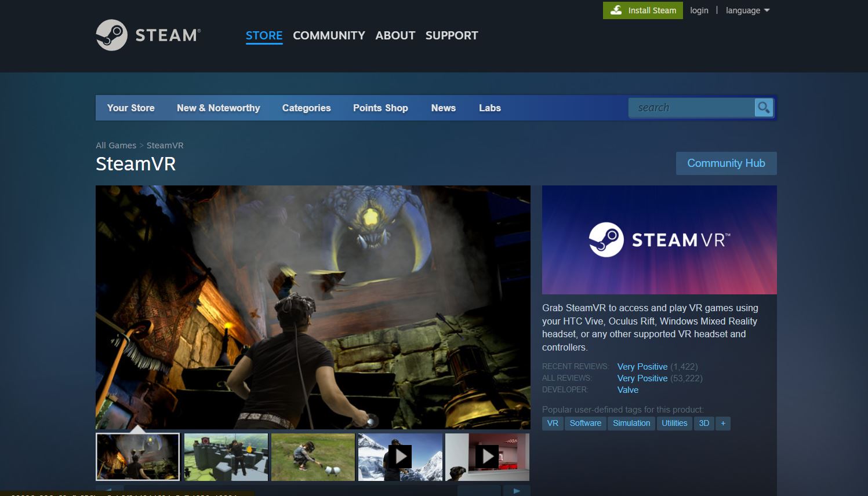Expand the Categories store menu
Screen dimensions: 868x496
pos(306,108)
